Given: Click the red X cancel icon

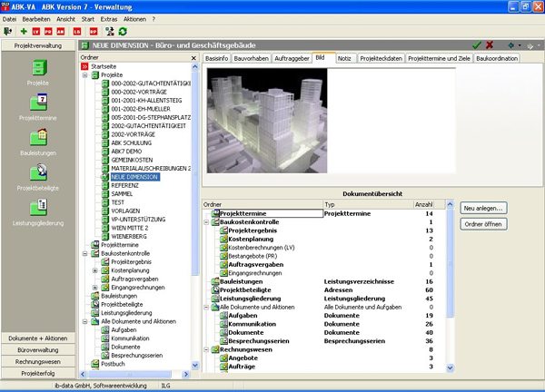Looking at the screenshot, I should (x=490, y=44).
